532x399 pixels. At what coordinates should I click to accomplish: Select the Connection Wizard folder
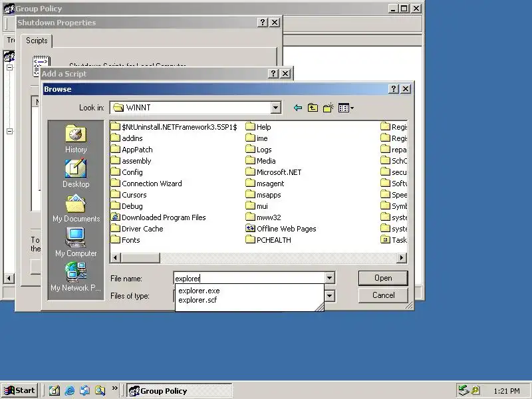click(146, 184)
